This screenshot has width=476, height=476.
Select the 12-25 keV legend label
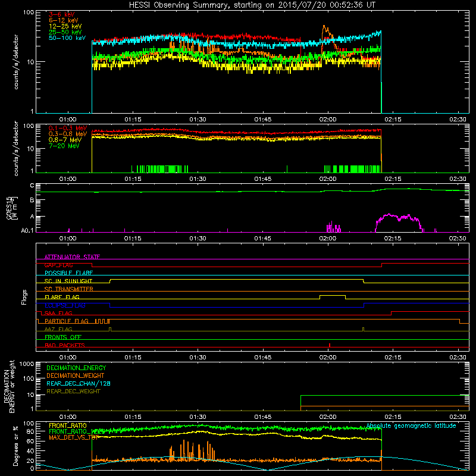[x=65, y=26]
